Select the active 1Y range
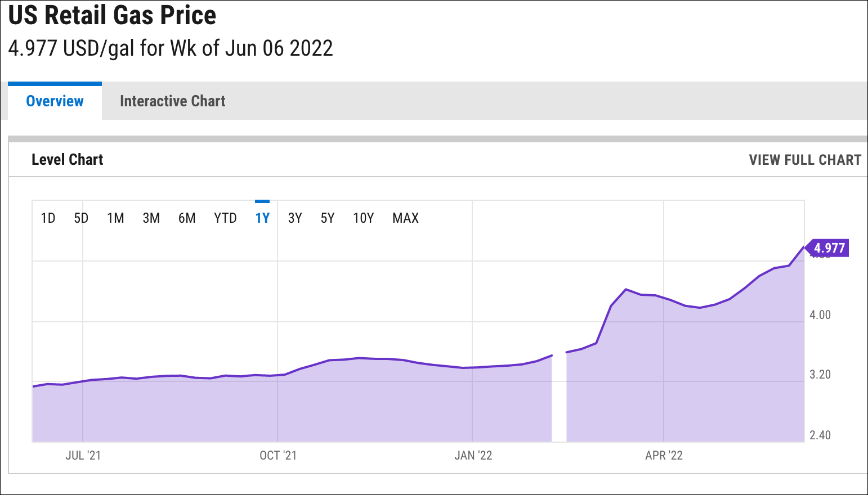868x495 pixels. 262,218
